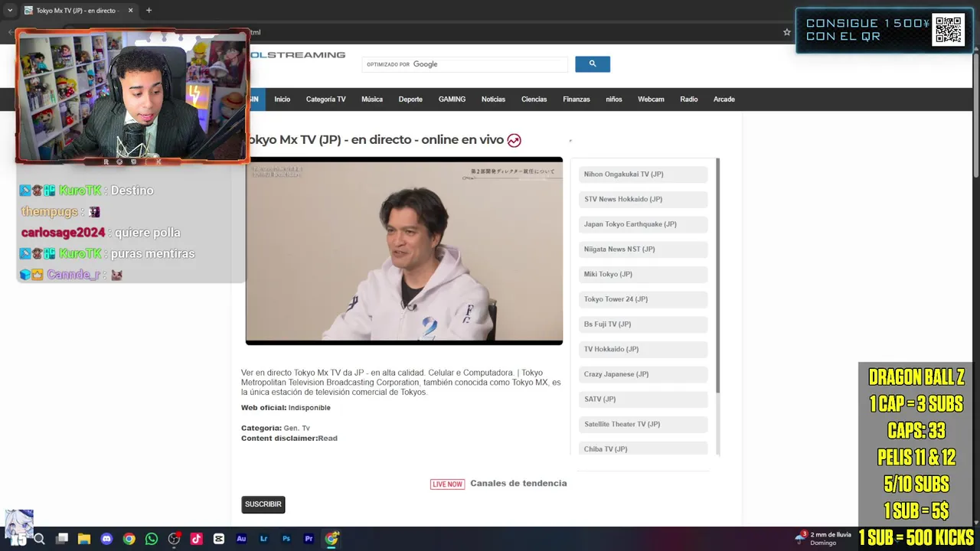Select Japan Tokyo Earthquake (JP) channel
980x551 pixels.
pos(643,224)
